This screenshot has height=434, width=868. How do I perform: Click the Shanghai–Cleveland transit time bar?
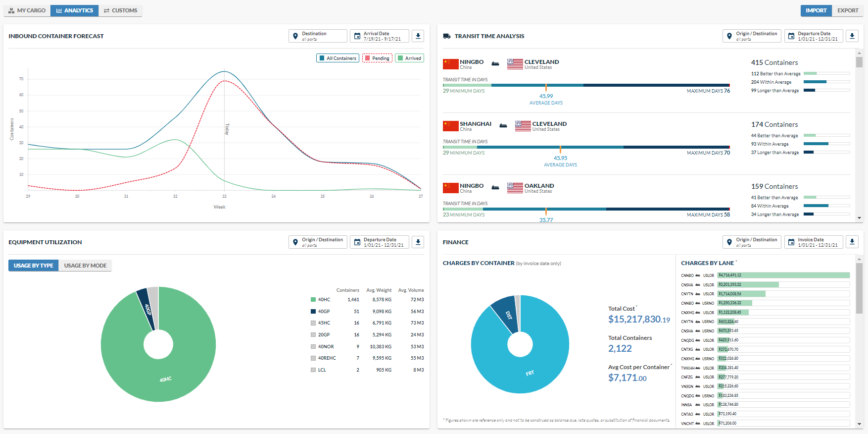pos(586,147)
